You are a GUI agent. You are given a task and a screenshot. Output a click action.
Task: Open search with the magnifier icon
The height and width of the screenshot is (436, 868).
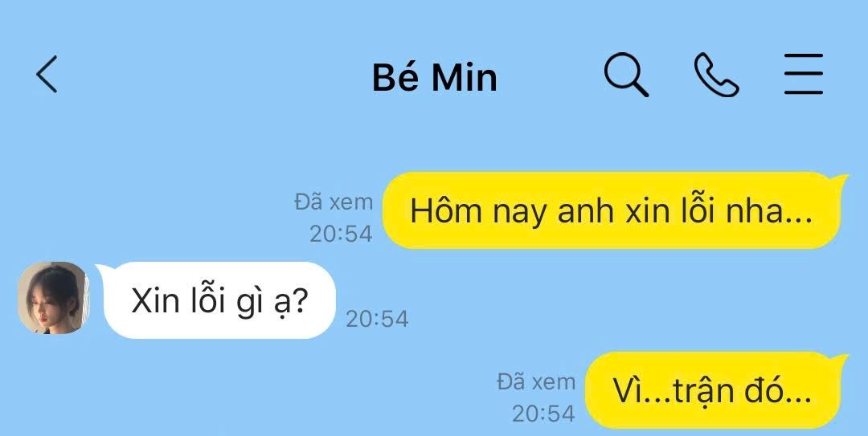[626, 75]
